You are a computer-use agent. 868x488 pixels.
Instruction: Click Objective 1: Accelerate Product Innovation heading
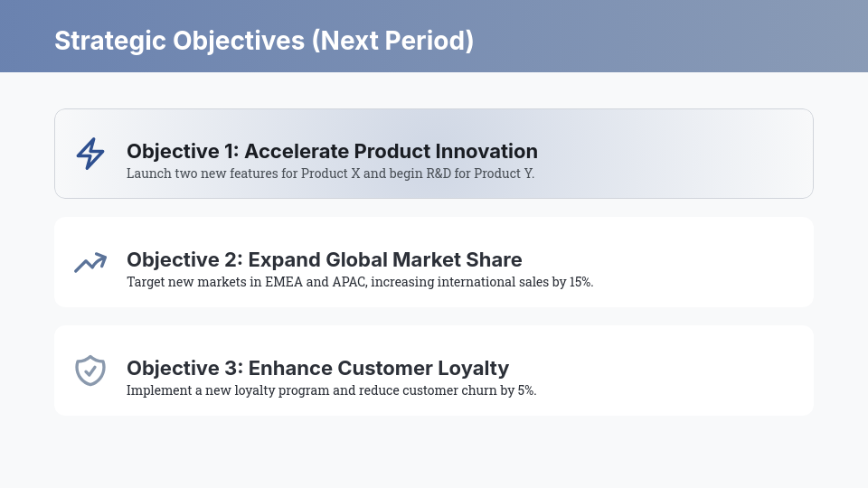click(x=332, y=151)
